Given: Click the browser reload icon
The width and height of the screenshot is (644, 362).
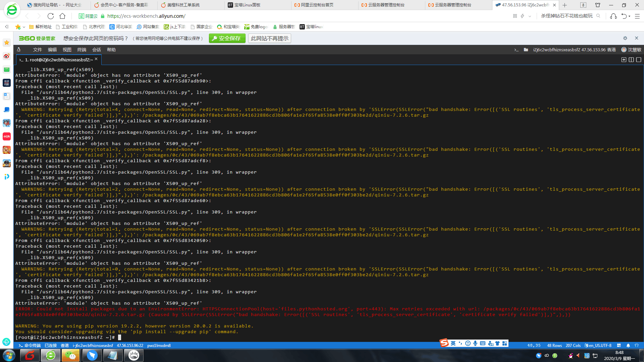Looking at the screenshot, I should [51, 16].
